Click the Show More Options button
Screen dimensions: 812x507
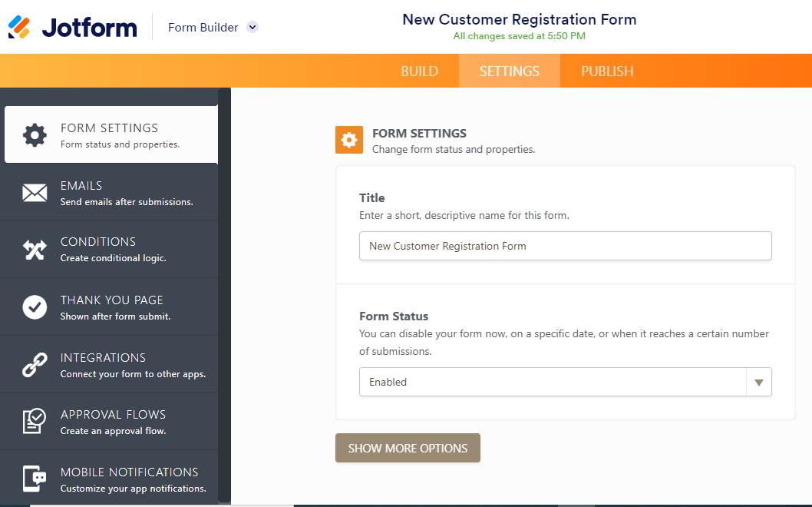tap(408, 448)
